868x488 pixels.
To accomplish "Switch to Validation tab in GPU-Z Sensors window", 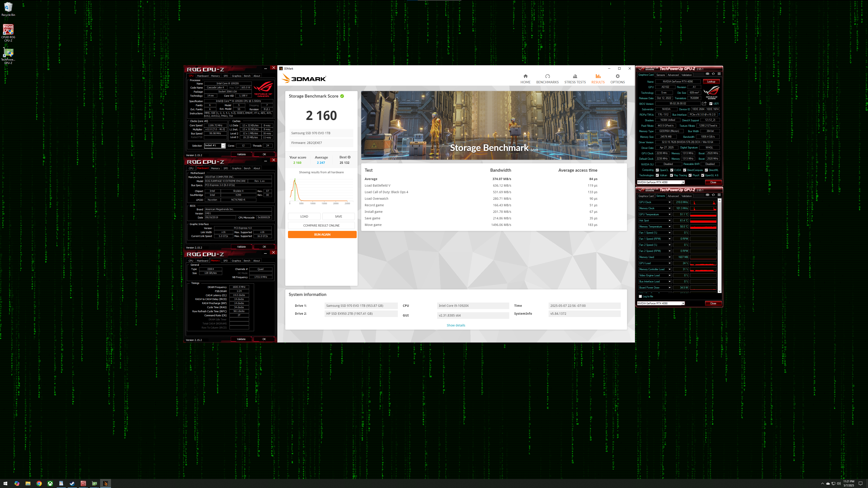I will click(x=686, y=196).
